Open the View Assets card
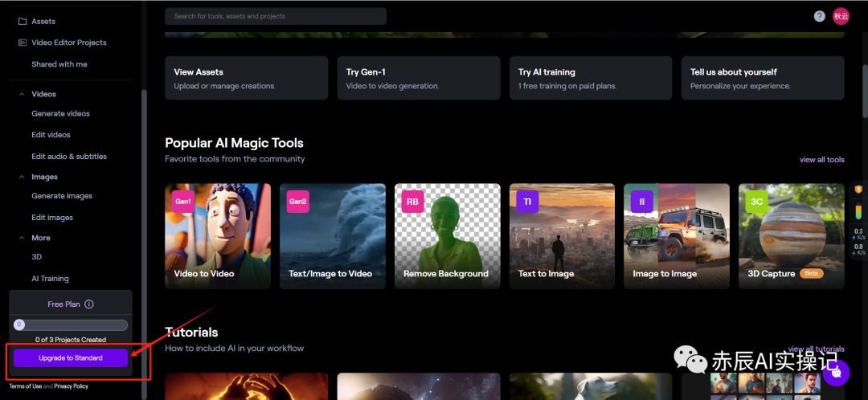This screenshot has width=868, height=400. click(247, 78)
